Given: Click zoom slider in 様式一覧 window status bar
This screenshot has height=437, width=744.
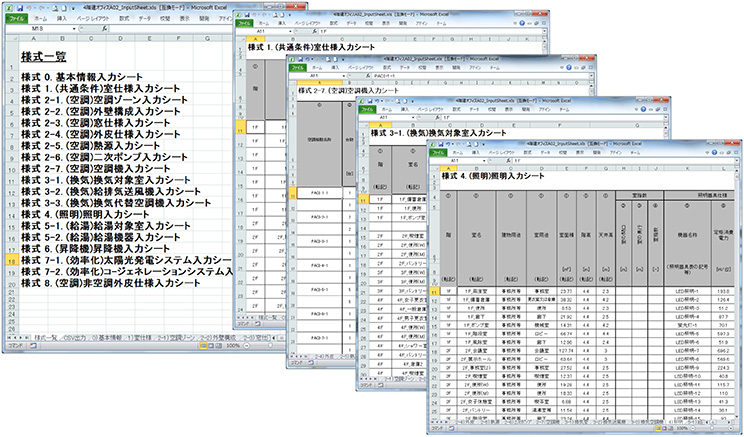Looking at the screenshot, I should (270, 346).
